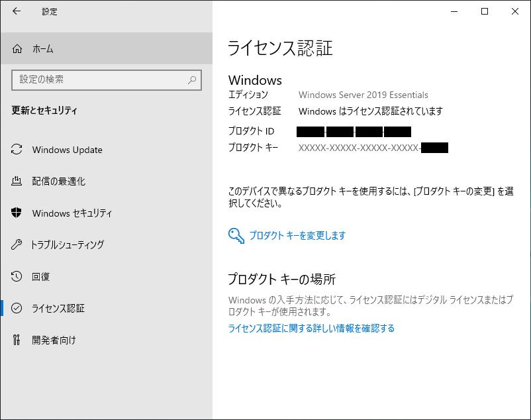The width and height of the screenshot is (531, 420).
Task: Click the プロダクト キーの場所 heading
Action: [x=282, y=280]
